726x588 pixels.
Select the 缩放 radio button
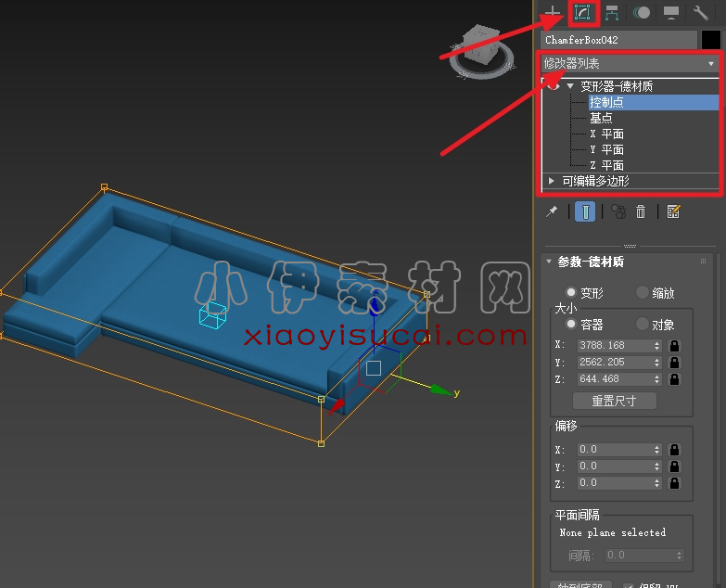pyautogui.click(x=643, y=292)
